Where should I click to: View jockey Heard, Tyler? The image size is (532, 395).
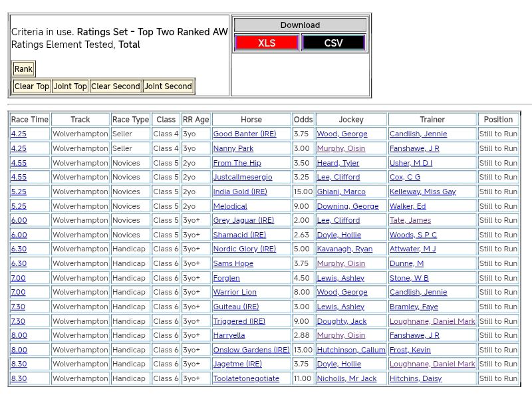(x=338, y=163)
